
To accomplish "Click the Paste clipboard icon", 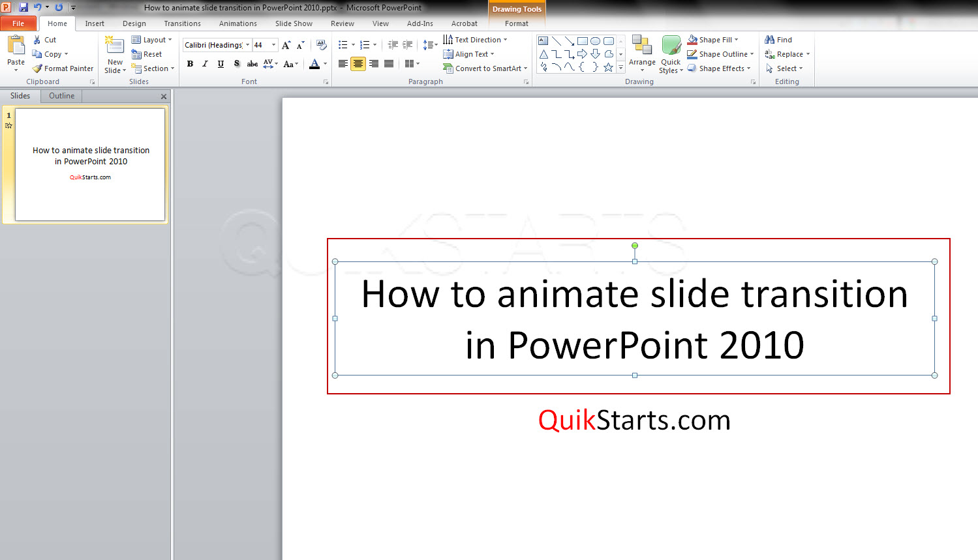I will pos(16,46).
